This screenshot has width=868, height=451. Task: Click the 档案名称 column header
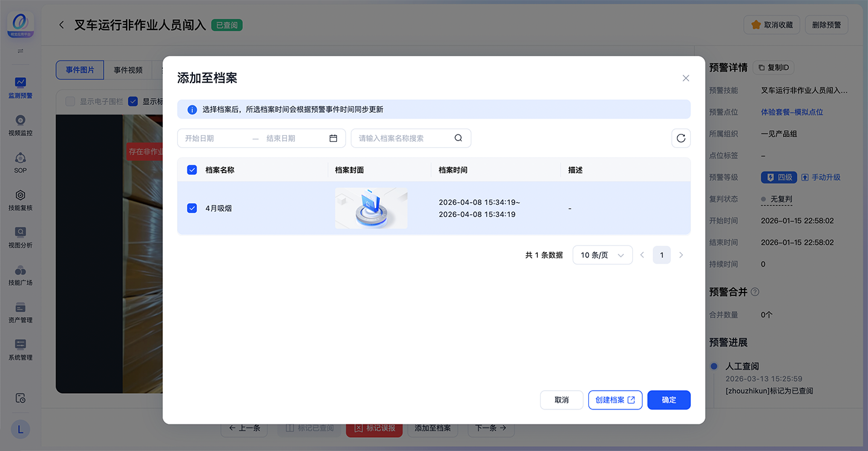[x=220, y=170]
